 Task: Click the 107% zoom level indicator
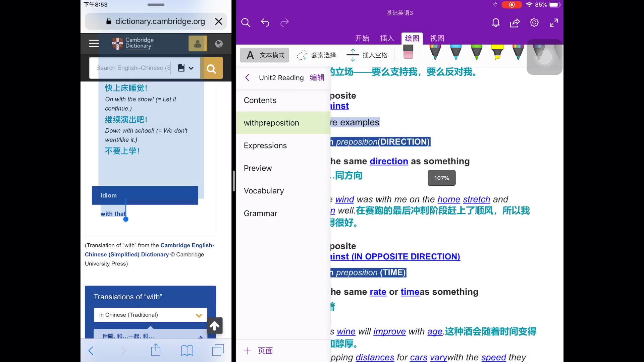point(441,178)
